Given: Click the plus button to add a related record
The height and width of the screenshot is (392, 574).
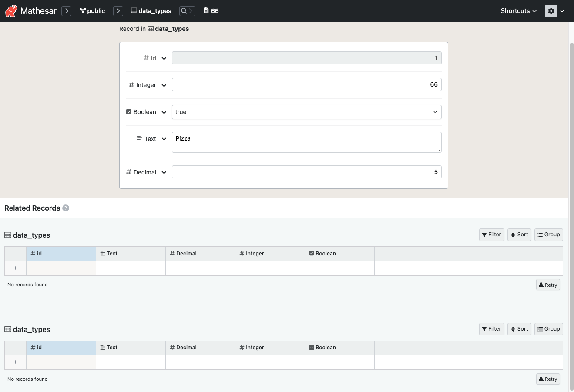Looking at the screenshot, I should tap(15, 268).
